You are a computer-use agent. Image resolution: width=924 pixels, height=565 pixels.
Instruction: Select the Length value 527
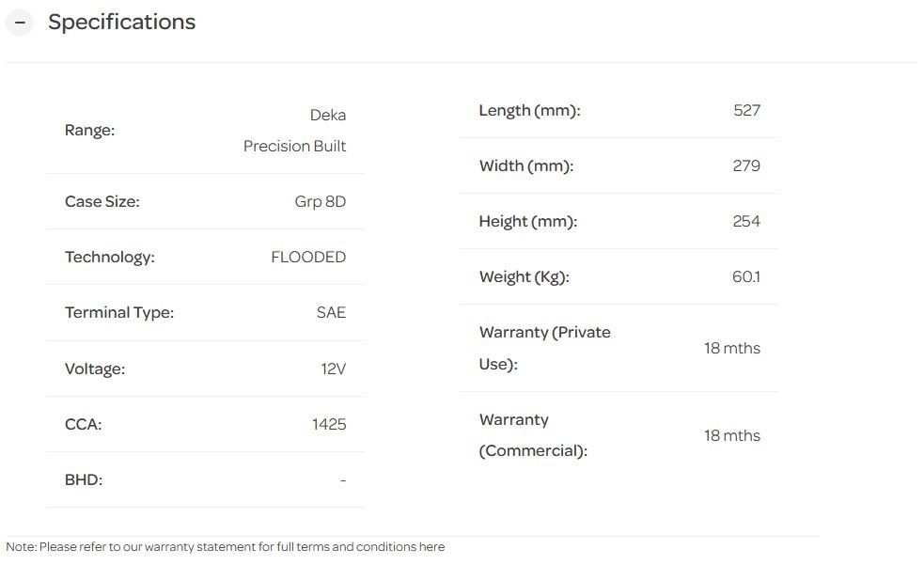pos(746,110)
